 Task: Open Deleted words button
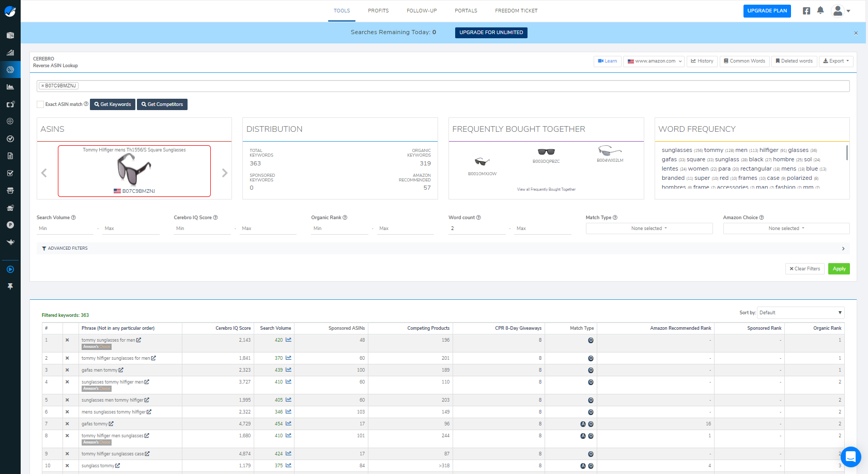coord(794,61)
